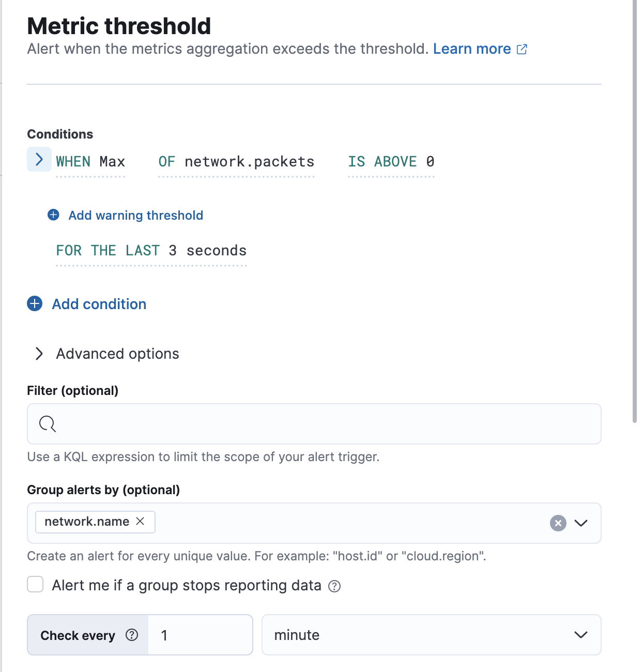
Task: Edit the Max aggregation in the WHEN clause
Action: pos(114,161)
